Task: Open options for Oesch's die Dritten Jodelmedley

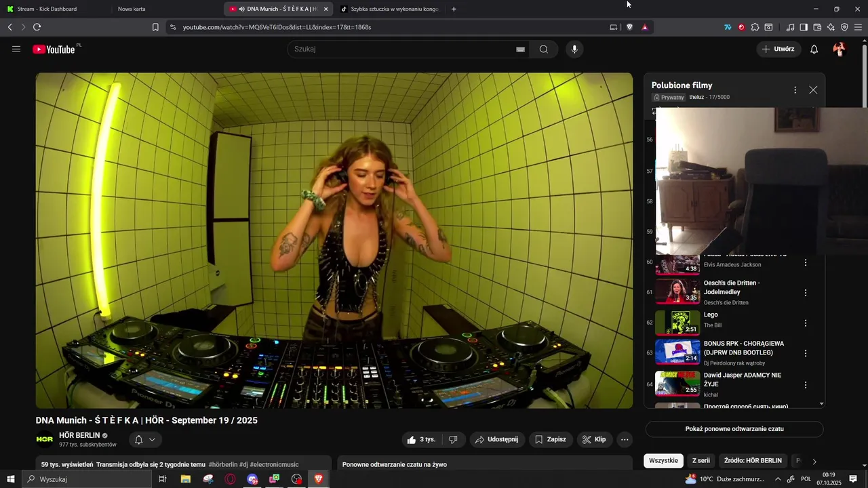Action: click(x=806, y=293)
